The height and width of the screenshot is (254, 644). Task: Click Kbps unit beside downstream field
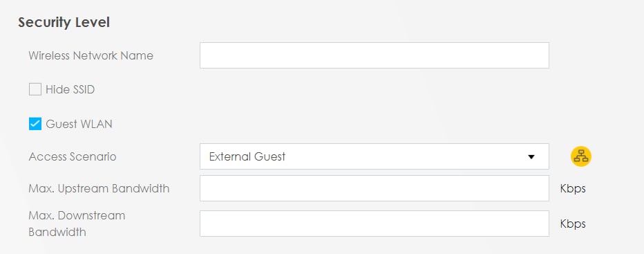pyautogui.click(x=573, y=224)
